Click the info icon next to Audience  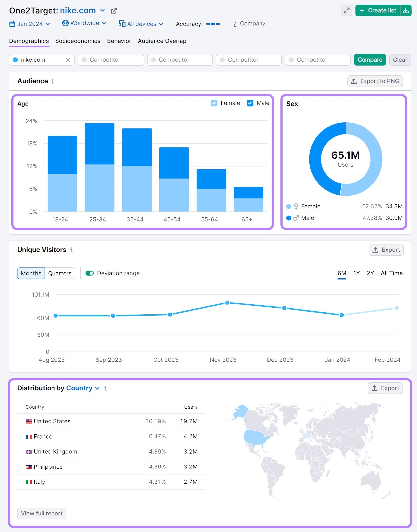point(53,81)
